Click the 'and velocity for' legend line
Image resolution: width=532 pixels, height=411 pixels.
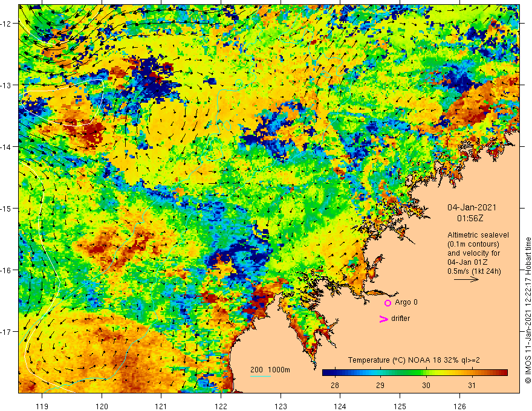(473, 253)
